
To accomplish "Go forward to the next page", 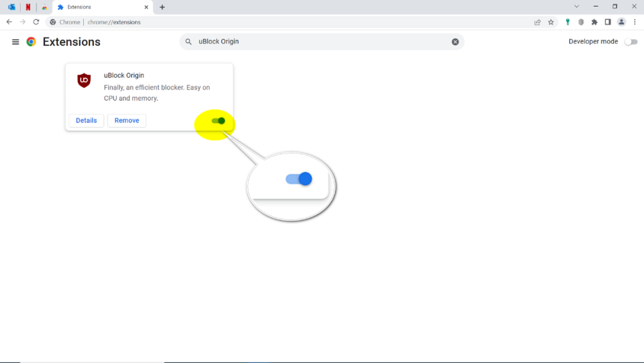I will coord(23,22).
